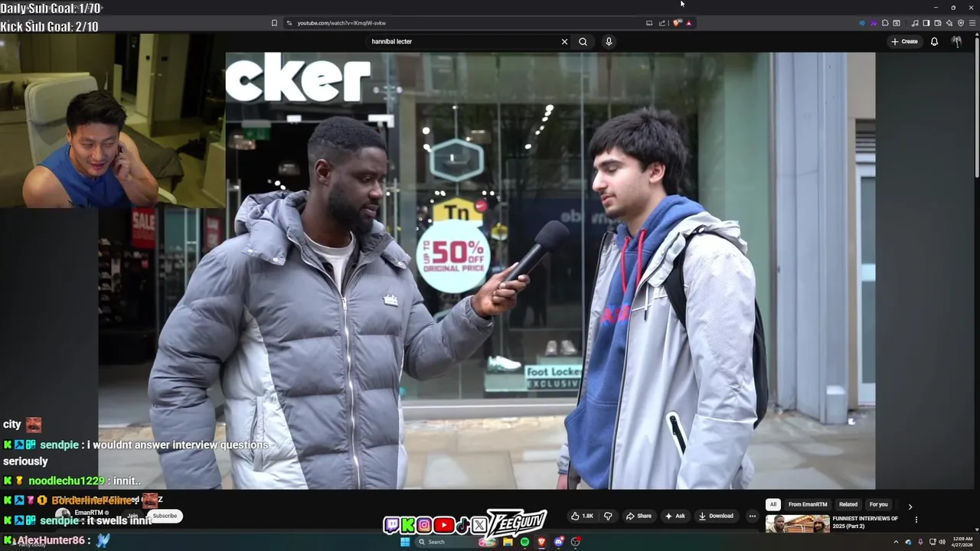The height and width of the screenshot is (551, 980).
Task: Click the 'BorderlineFeline' username in chat
Action: pyautogui.click(x=92, y=500)
